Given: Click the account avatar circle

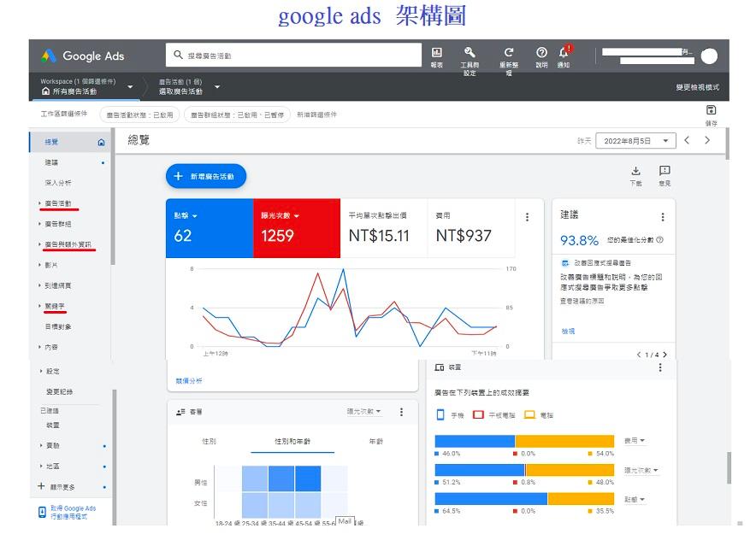Looking at the screenshot, I should tap(709, 56).
